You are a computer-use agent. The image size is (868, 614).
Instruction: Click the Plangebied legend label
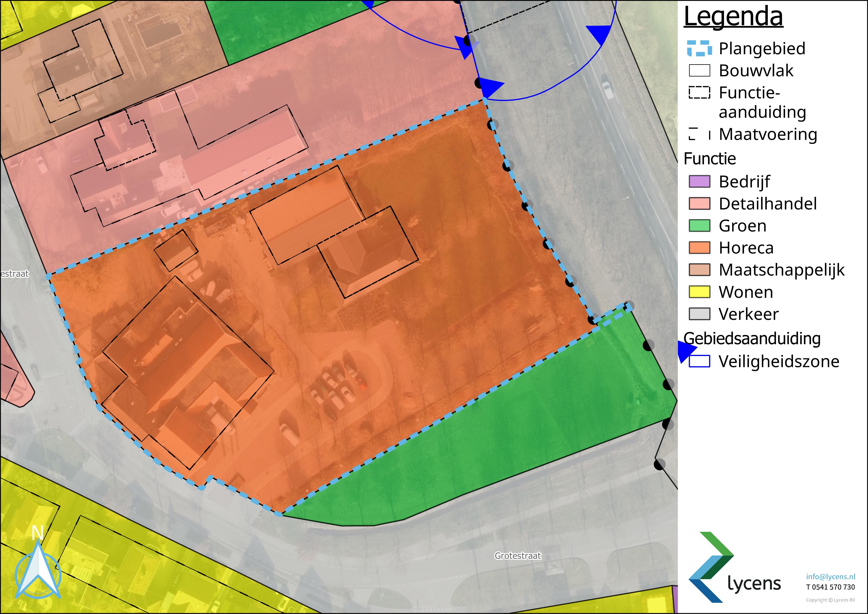pos(762,49)
